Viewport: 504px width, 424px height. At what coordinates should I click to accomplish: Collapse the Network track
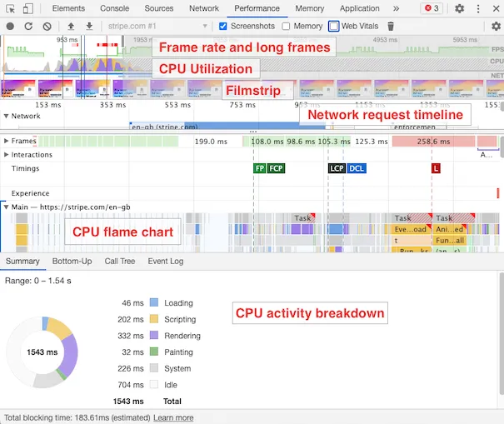pos(7,117)
